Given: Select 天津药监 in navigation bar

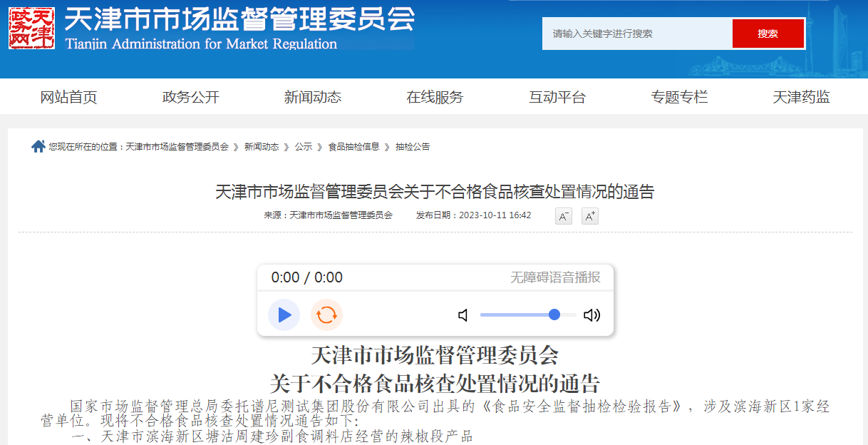Looking at the screenshot, I should pos(801,98).
